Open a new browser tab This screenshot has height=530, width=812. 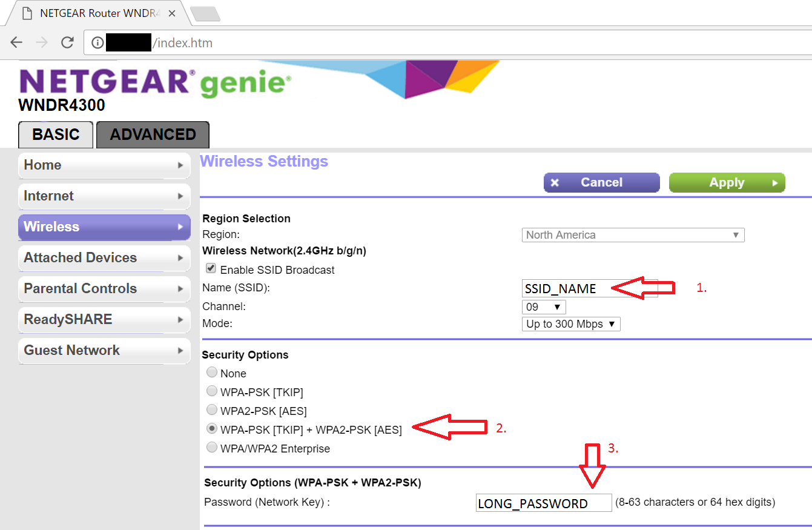tap(204, 12)
